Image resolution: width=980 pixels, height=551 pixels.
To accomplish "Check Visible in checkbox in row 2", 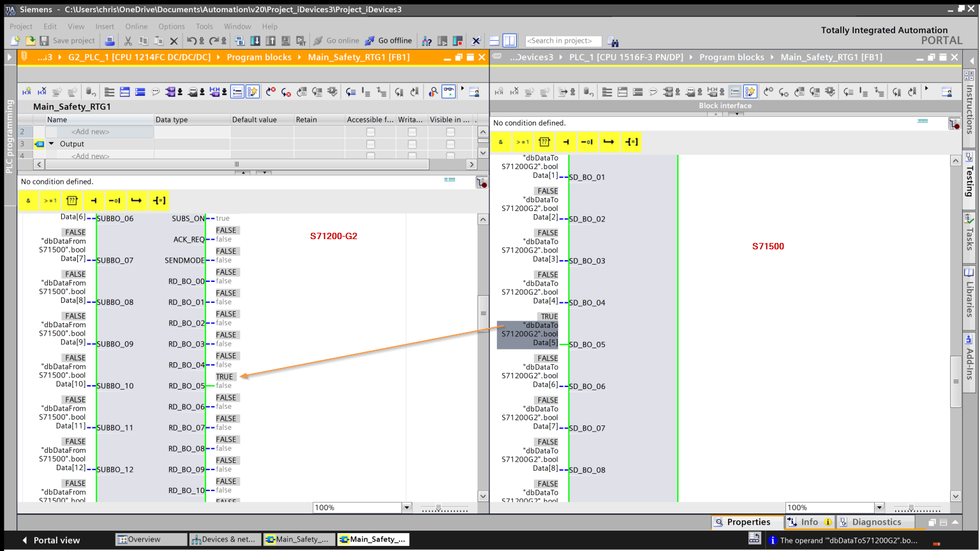I will point(450,132).
